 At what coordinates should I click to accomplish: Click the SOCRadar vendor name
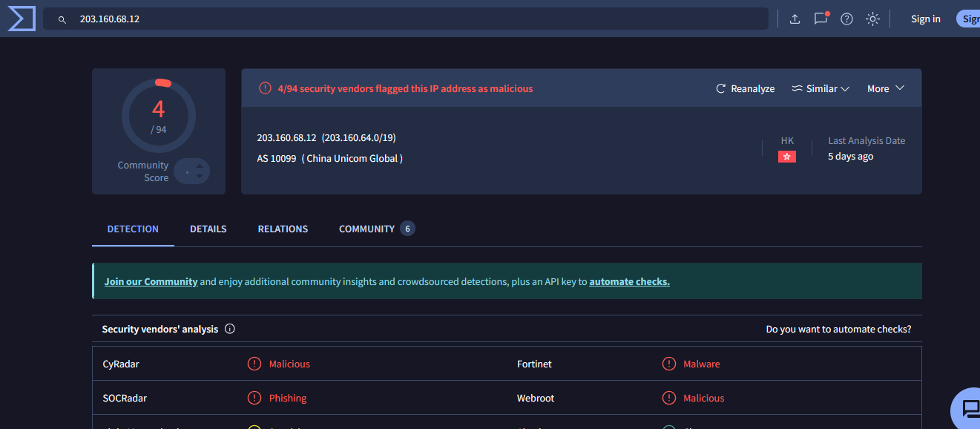[125, 398]
